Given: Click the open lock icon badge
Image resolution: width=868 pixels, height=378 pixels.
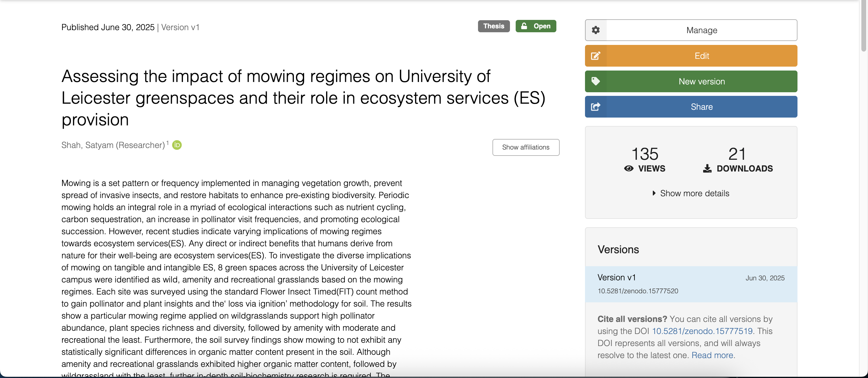Looking at the screenshot, I should click(x=524, y=26).
